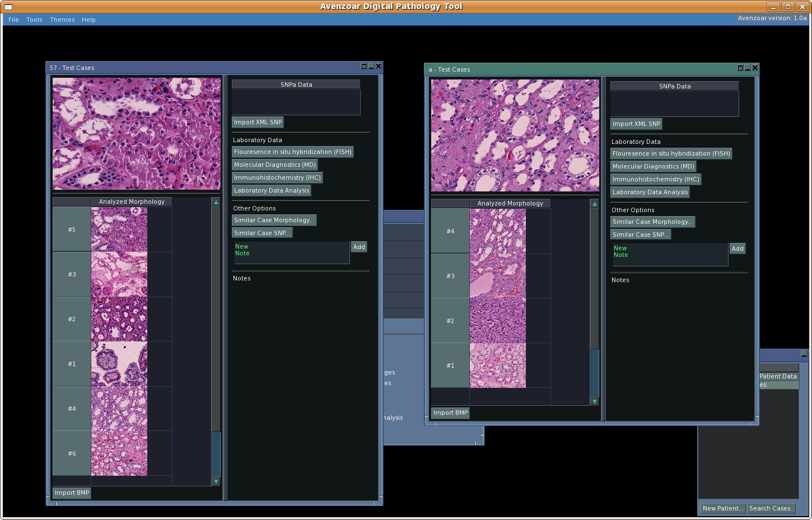The width and height of the screenshot is (812, 520).
Task: Click Similar Case Morphology in case a
Action: pyautogui.click(x=652, y=222)
